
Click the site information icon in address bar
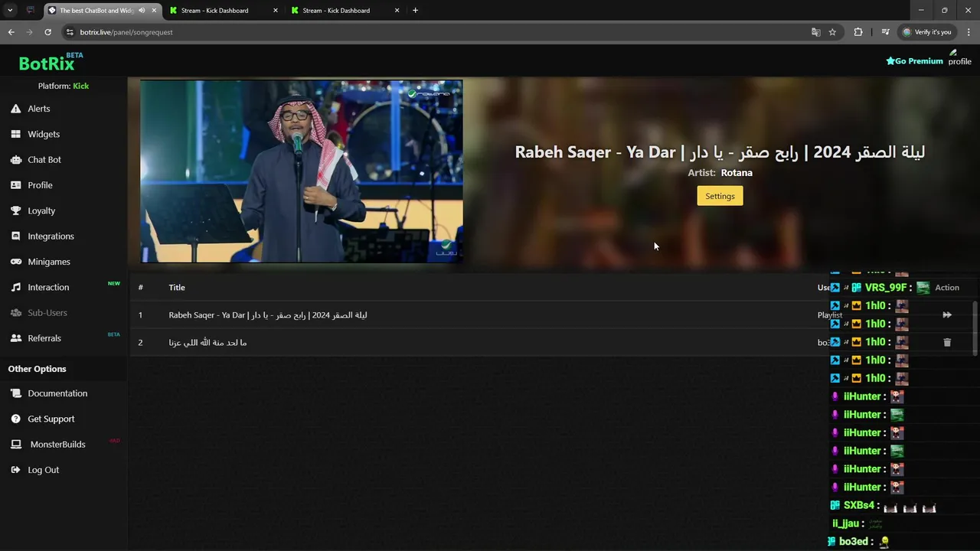click(x=70, y=32)
